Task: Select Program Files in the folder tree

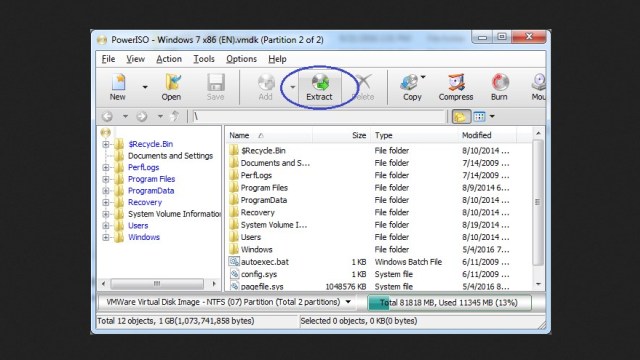Action: 151,179
